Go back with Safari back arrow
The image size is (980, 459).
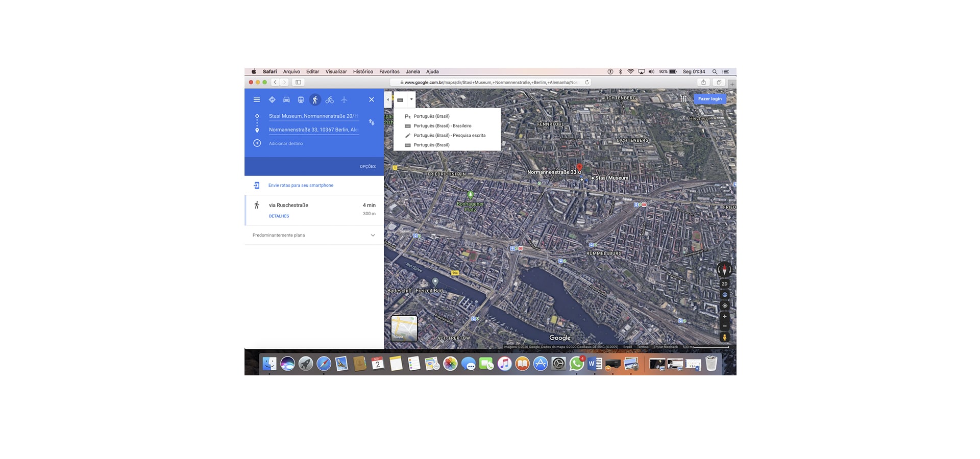point(275,82)
